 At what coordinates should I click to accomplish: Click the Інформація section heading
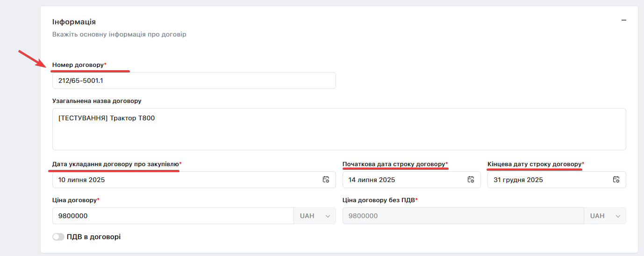click(74, 22)
